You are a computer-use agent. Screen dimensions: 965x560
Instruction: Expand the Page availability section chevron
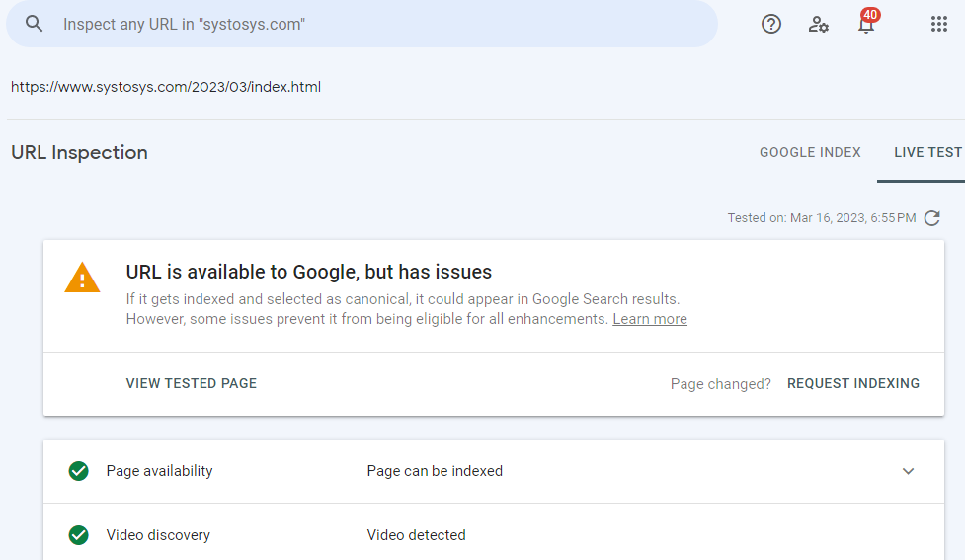909,471
